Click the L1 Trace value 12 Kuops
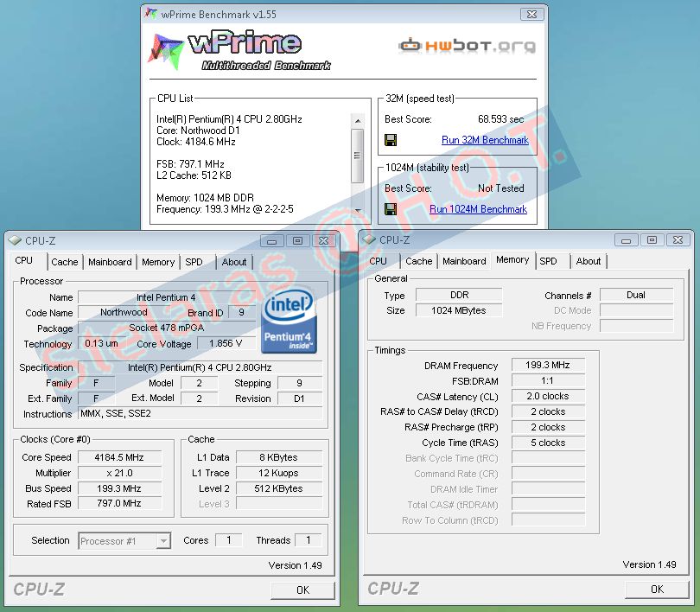Image resolution: width=700 pixels, height=612 pixels. tap(278, 473)
